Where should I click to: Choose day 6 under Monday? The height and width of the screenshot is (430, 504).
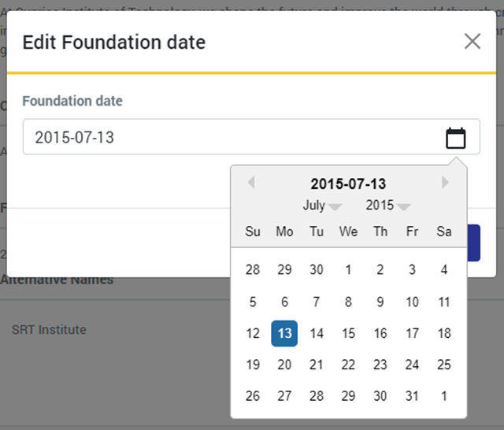[x=284, y=302]
